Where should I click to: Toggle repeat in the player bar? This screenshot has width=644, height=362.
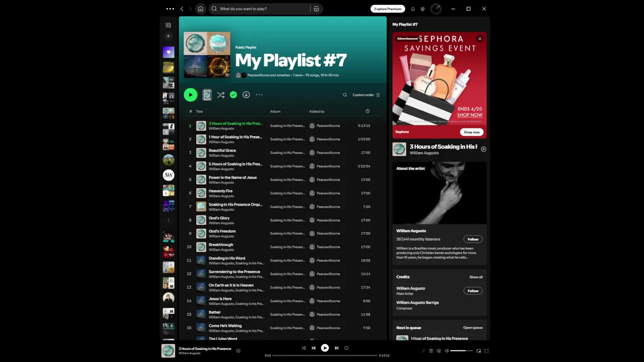(x=346, y=348)
